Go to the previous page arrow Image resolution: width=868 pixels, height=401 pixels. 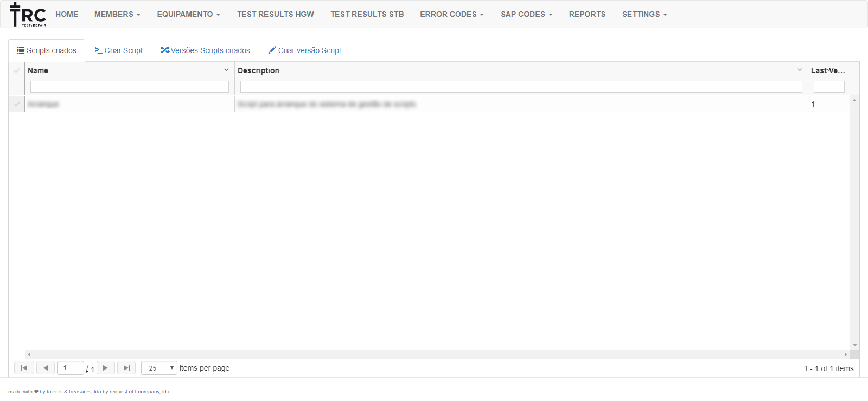pyautogui.click(x=46, y=368)
